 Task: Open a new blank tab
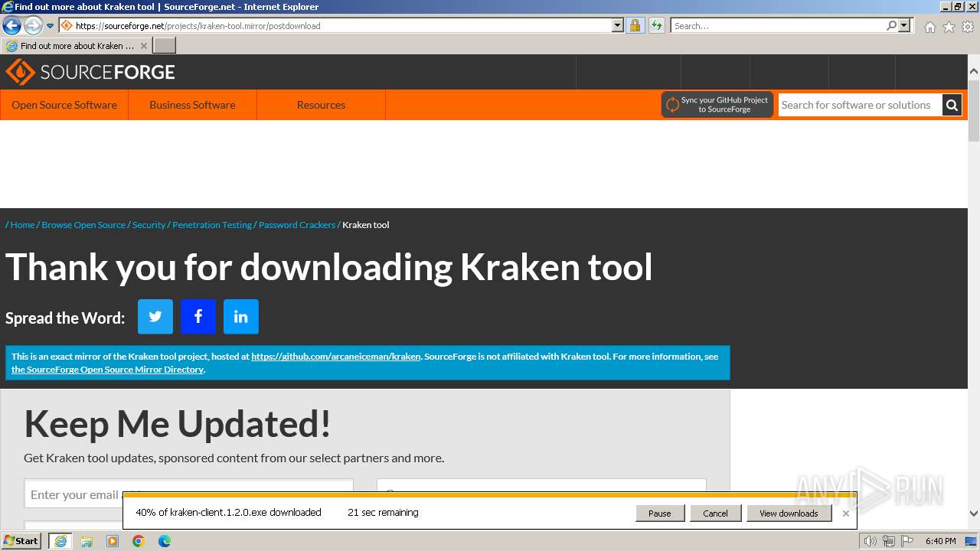[165, 45]
